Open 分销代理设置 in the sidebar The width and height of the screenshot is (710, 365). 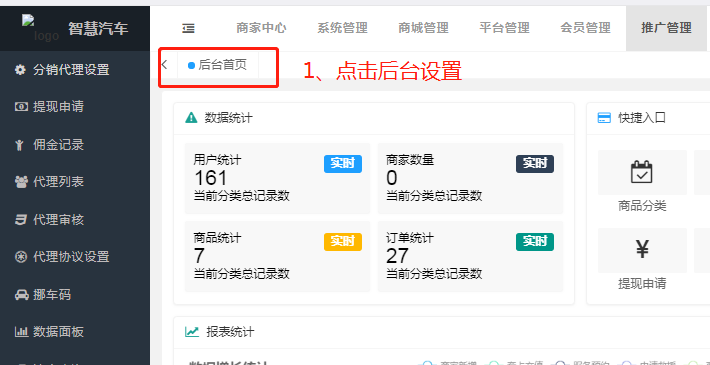click(x=71, y=70)
